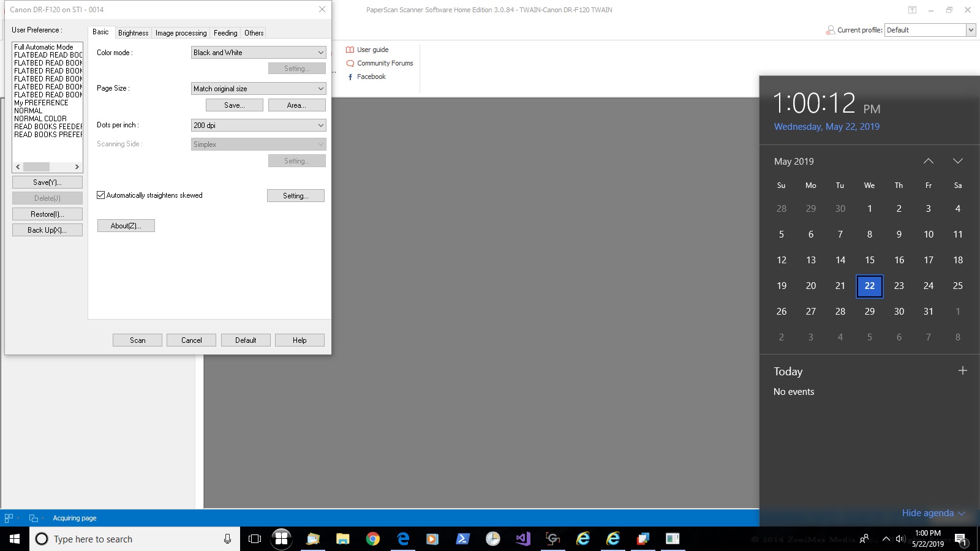
Task: Open the Color mode dropdown
Action: [258, 53]
